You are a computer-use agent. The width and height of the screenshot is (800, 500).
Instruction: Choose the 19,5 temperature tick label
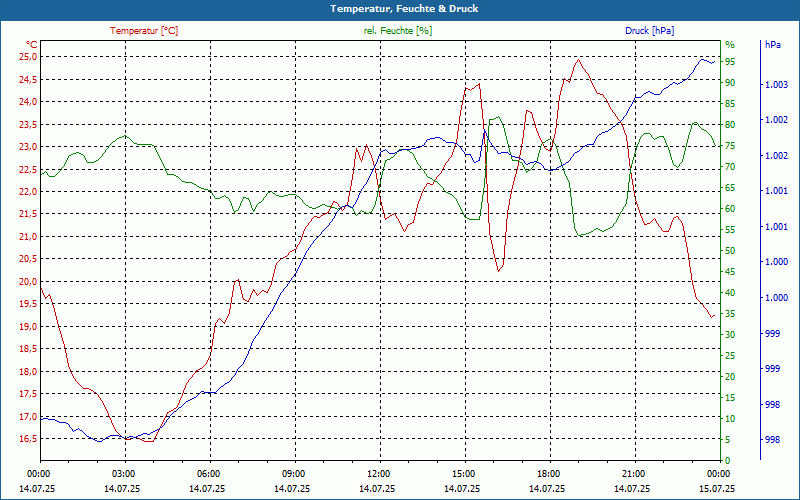click(x=28, y=304)
